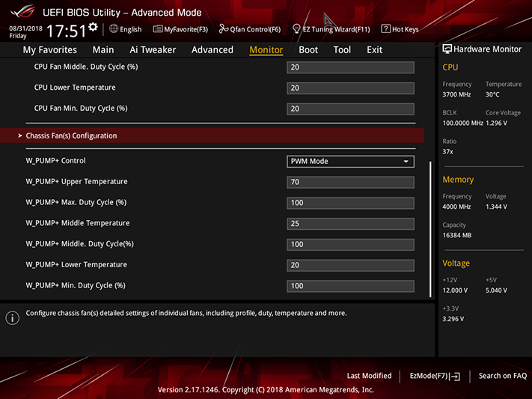Click the CPU Lower Temperature field

coord(350,88)
